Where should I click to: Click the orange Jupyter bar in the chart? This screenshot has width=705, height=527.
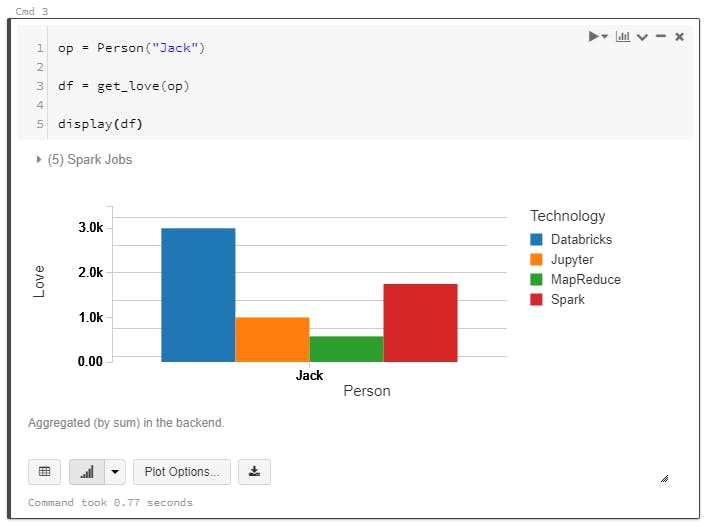point(272,339)
